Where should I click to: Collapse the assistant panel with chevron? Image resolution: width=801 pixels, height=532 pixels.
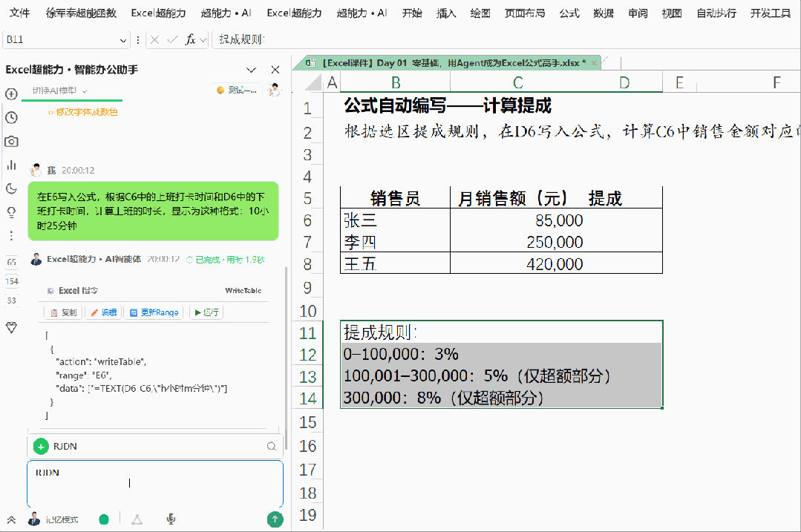coord(251,70)
